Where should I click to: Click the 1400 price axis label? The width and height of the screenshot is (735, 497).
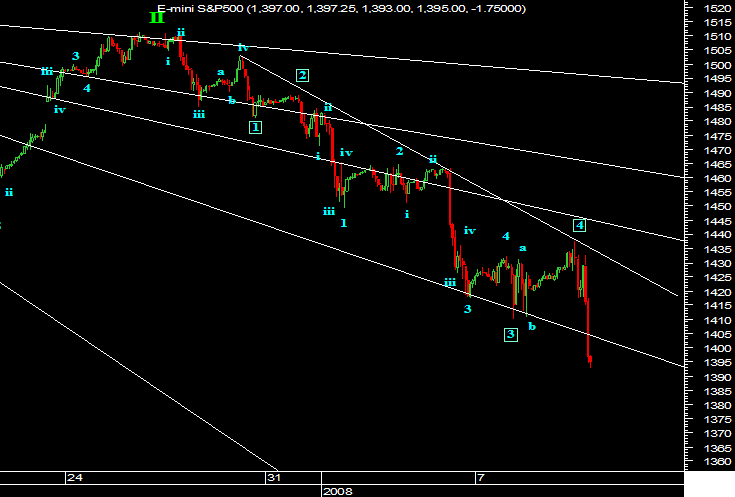click(x=717, y=348)
